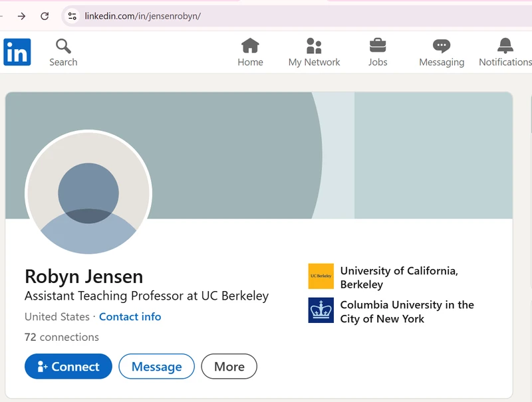532x402 pixels.
Task: Click the Message button
Action: pyautogui.click(x=156, y=366)
